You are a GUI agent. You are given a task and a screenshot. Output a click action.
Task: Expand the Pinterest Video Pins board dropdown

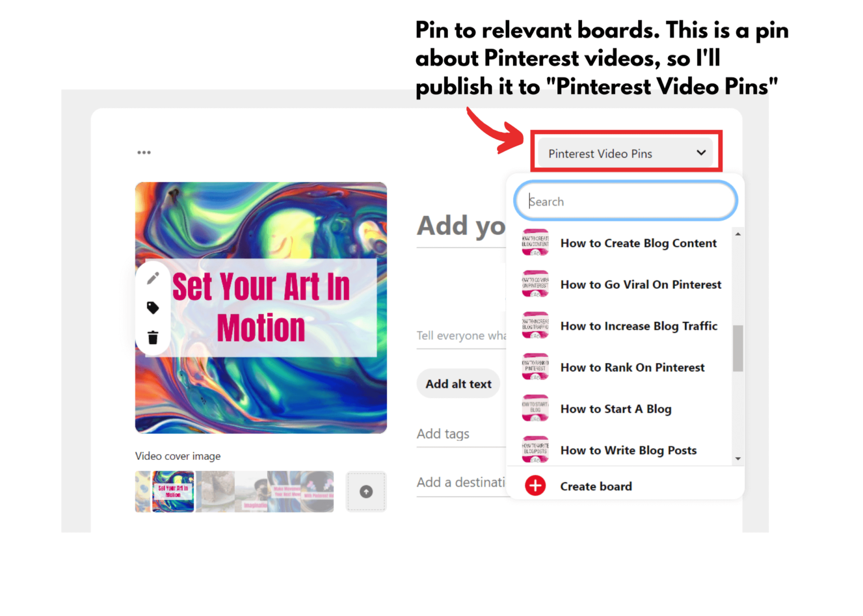[626, 153]
